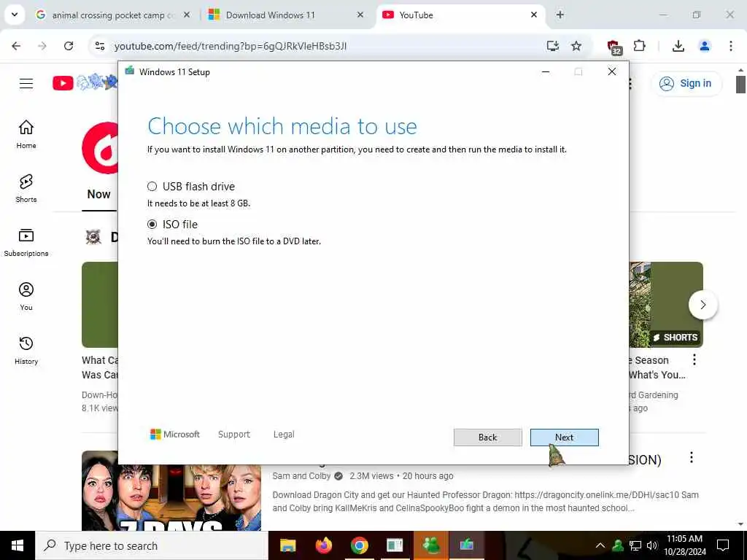The width and height of the screenshot is (747, 560).
Task: Click the YouTube logo icon
Action: [x=63, y=83]
